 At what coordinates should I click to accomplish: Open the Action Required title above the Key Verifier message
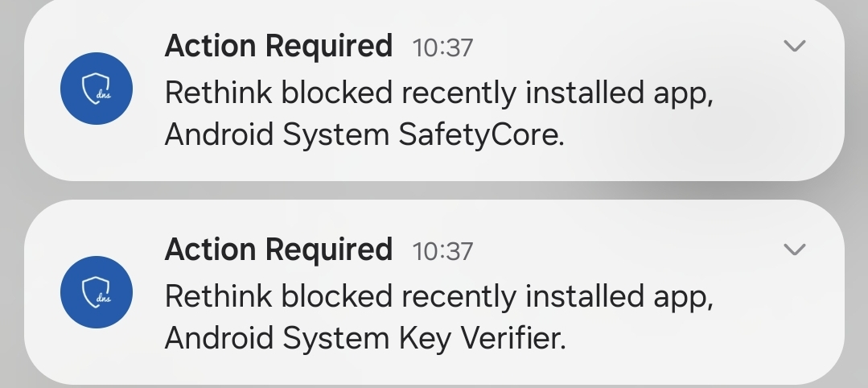point(278,250)
